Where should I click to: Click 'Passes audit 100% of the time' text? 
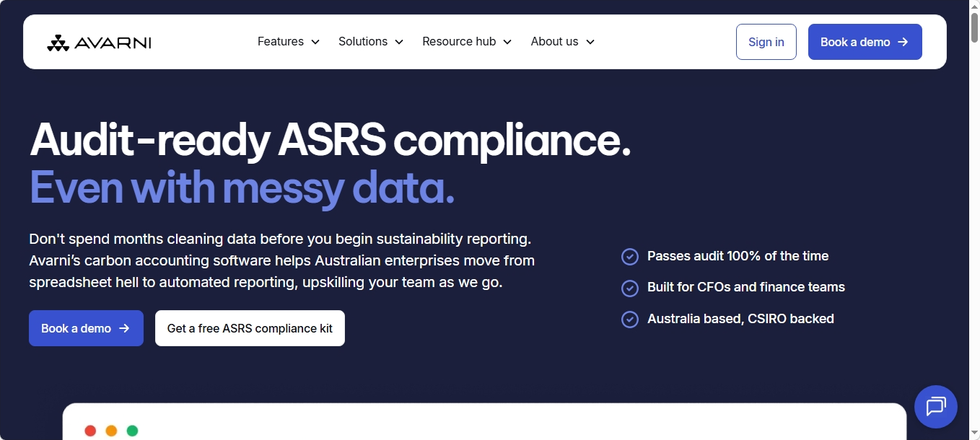[738, 256]
